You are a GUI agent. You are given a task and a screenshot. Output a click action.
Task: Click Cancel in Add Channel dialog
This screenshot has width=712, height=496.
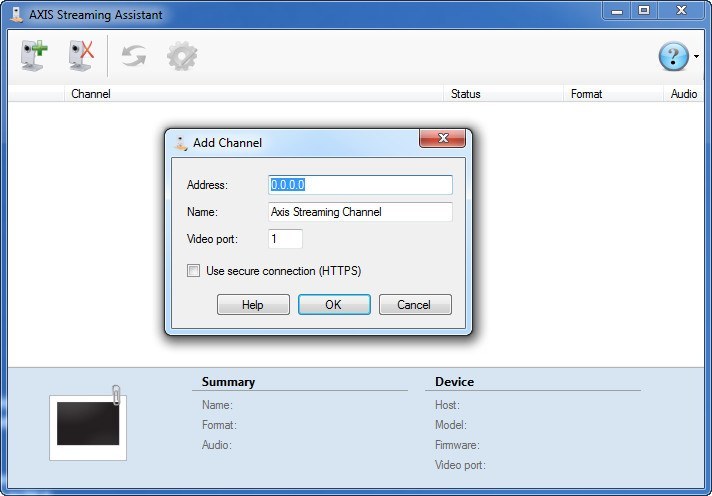(x=415, y=304)
